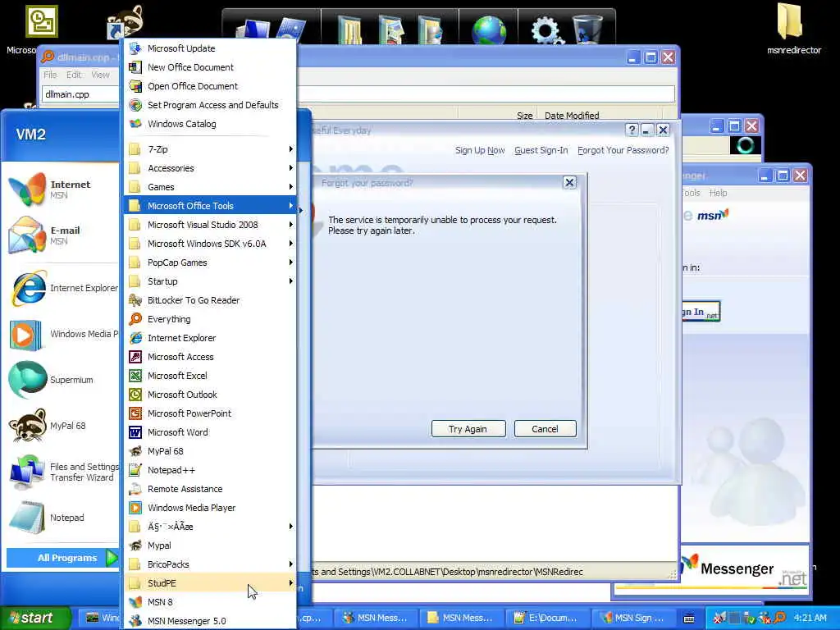This screenshot has height=630, width=840.
Task: Launch Supermium from Start menu
Action: 62,380
